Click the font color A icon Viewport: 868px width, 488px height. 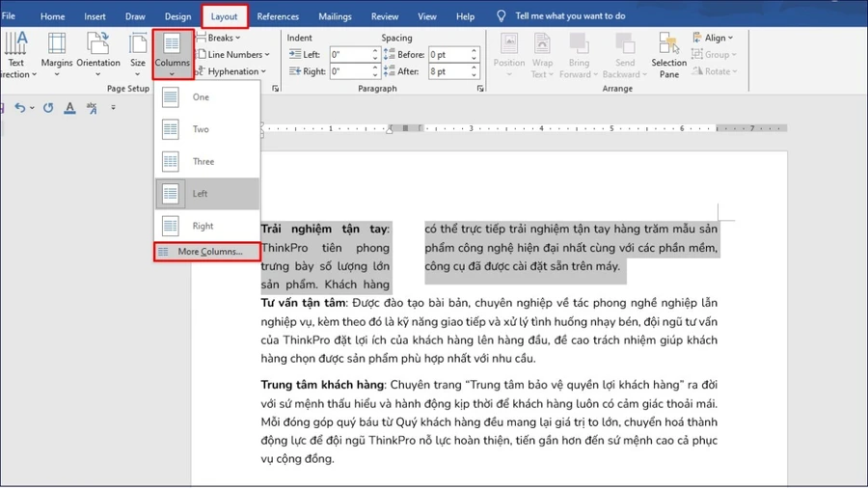click(x=69, y=107)
